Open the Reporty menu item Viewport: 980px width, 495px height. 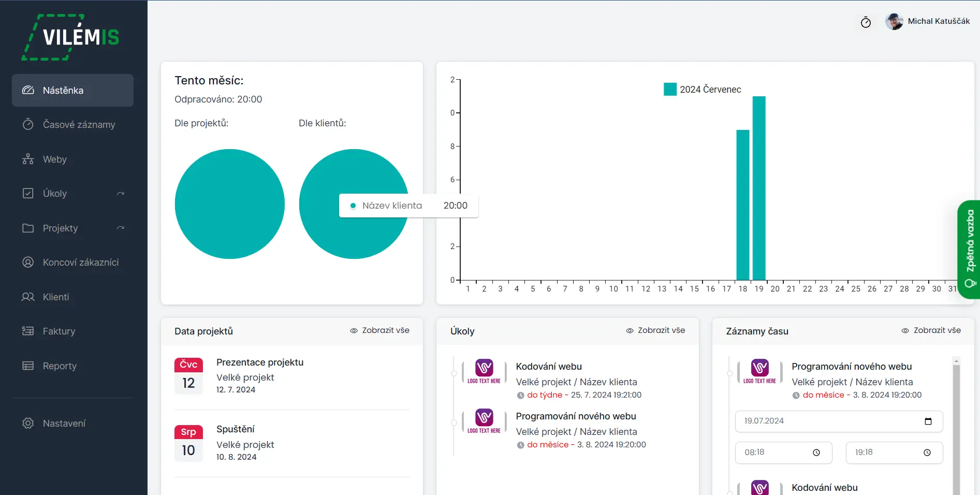[72, 366]
